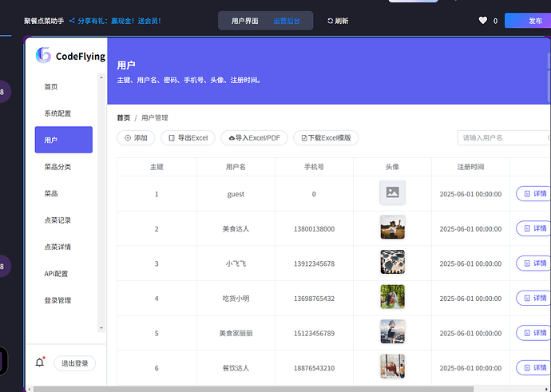Viewport: 551px width, 392px height.
Task: Click 分享有礼 promo link
Action: tap(119, 21)
